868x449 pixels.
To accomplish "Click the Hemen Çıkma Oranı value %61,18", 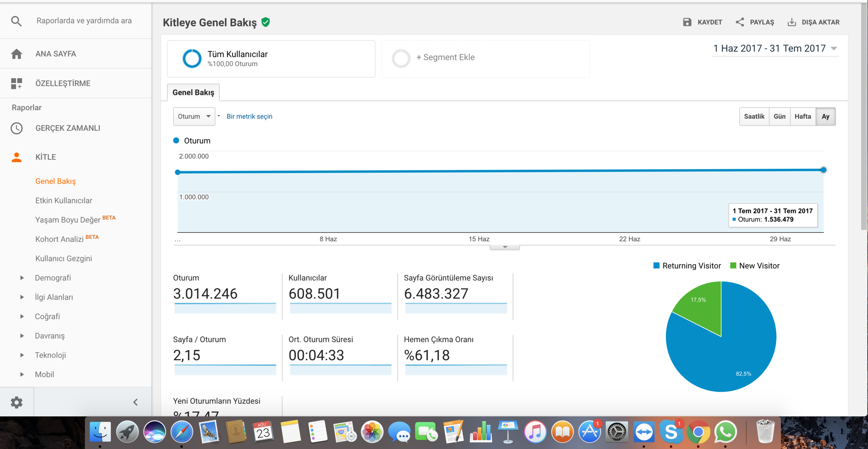I will click(427, 355).
